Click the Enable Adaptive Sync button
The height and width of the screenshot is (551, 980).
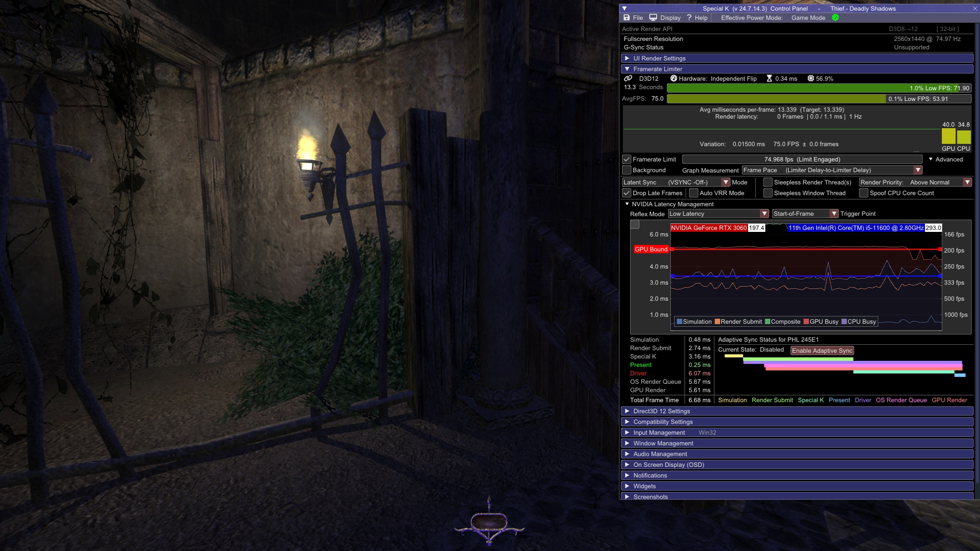(822, 350)
